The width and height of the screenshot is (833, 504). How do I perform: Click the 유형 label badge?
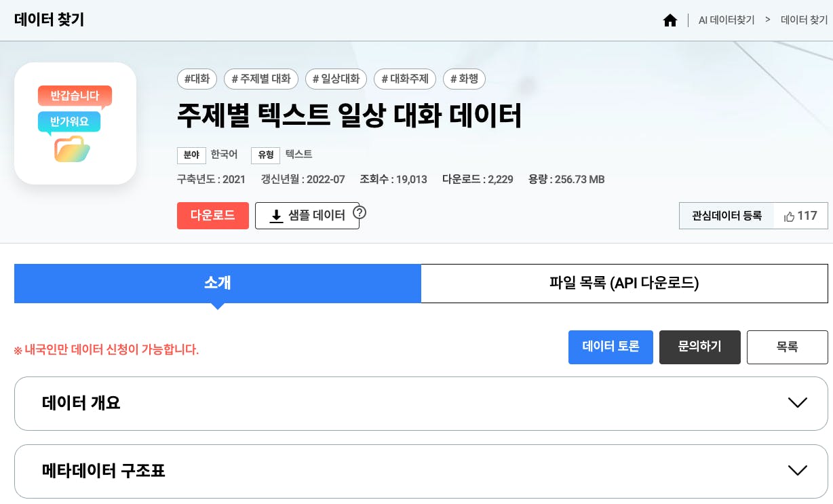pyautogui.click(x=265, y=155)
